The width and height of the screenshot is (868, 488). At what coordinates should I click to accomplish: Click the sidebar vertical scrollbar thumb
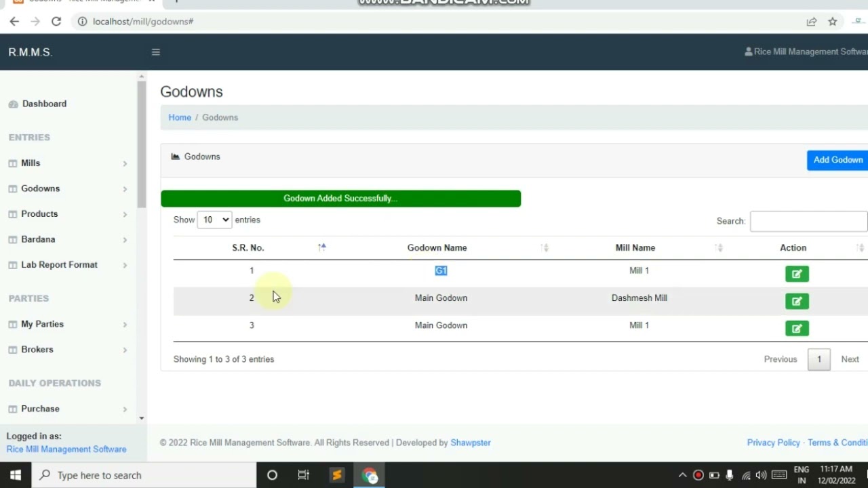pos(141,144)
